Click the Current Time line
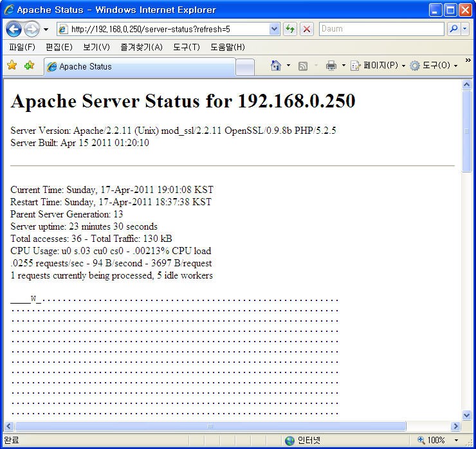 click(112, 190)
